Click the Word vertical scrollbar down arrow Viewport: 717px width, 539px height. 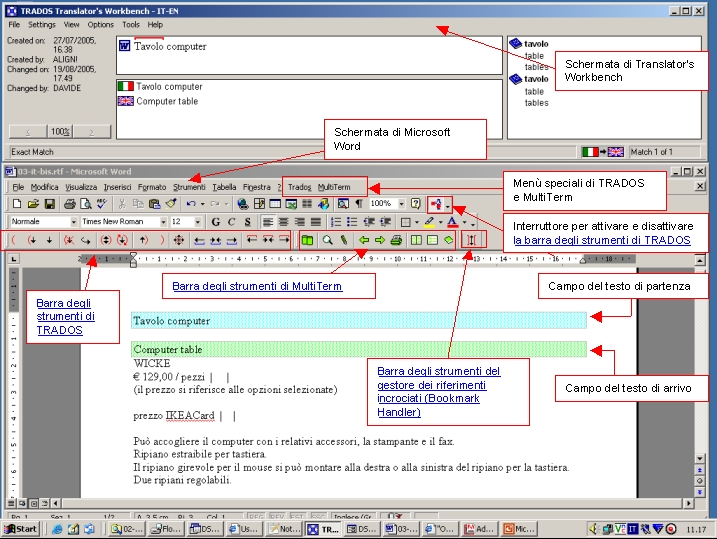(700, 459)
